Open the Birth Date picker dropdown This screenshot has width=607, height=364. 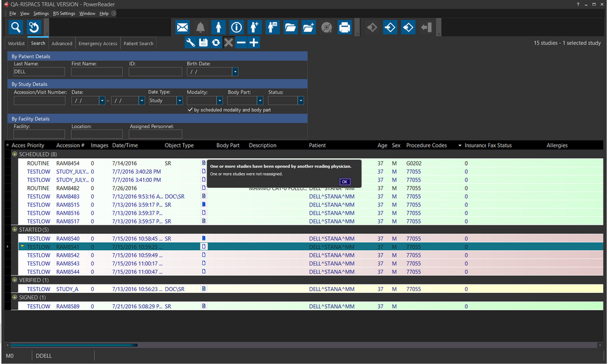click(235, 72)
